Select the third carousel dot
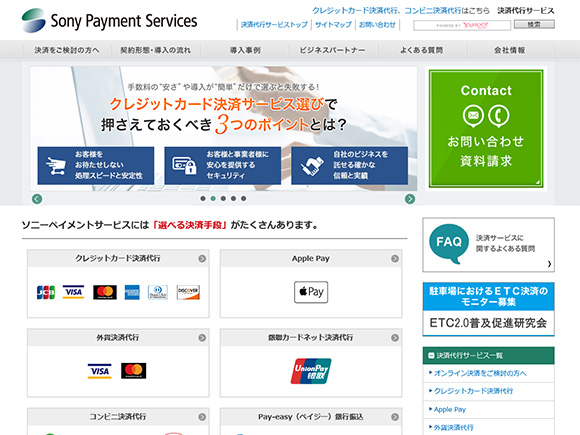This screenshot has width=580, height=435. [x=223, y=199]
